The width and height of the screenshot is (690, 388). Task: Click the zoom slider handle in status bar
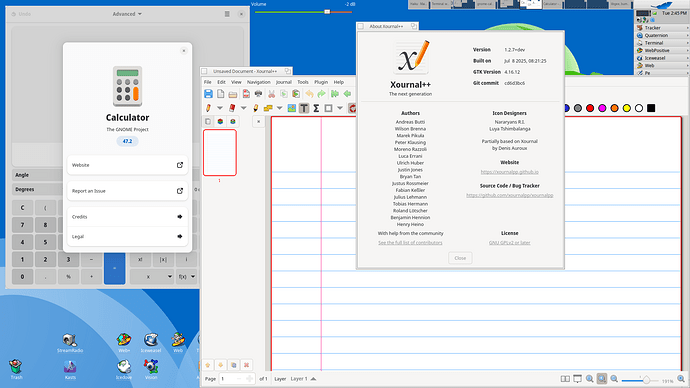pos(646,380)
